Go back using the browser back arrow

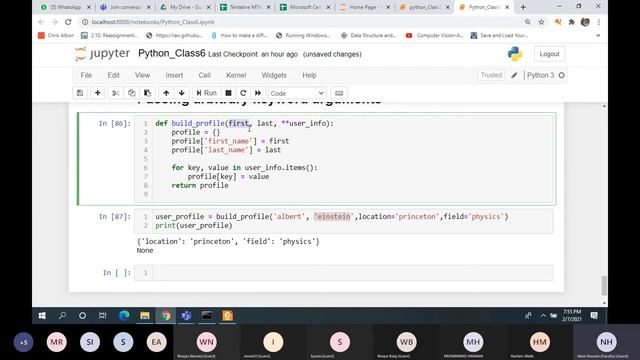pos(41,22)
